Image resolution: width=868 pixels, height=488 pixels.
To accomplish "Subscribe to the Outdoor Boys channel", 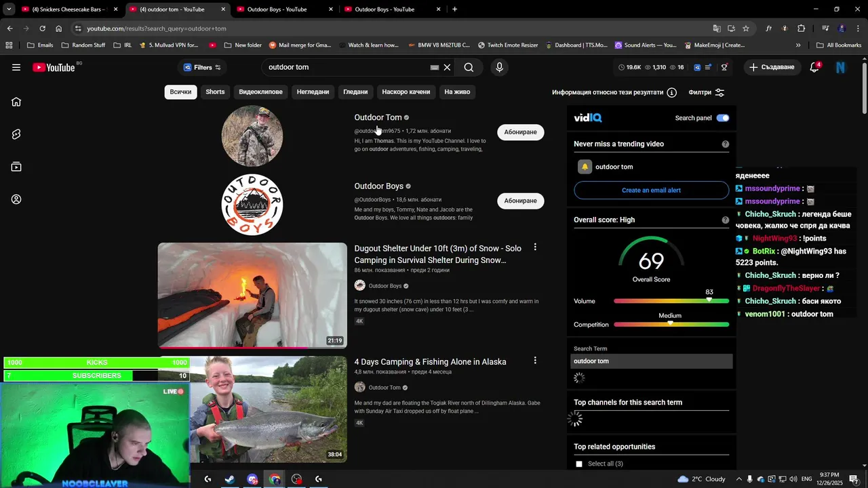I will [x=521, y=201].
